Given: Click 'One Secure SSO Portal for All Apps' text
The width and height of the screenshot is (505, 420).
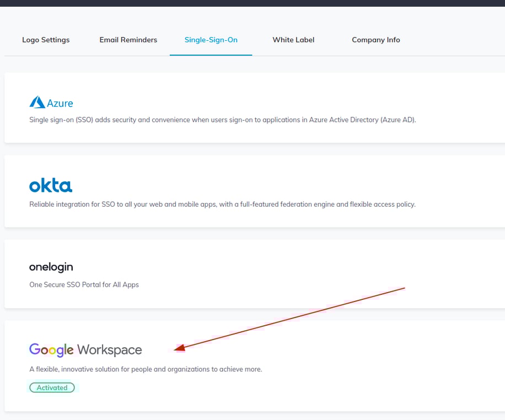Looking at the screenshot, I should 84,284.
